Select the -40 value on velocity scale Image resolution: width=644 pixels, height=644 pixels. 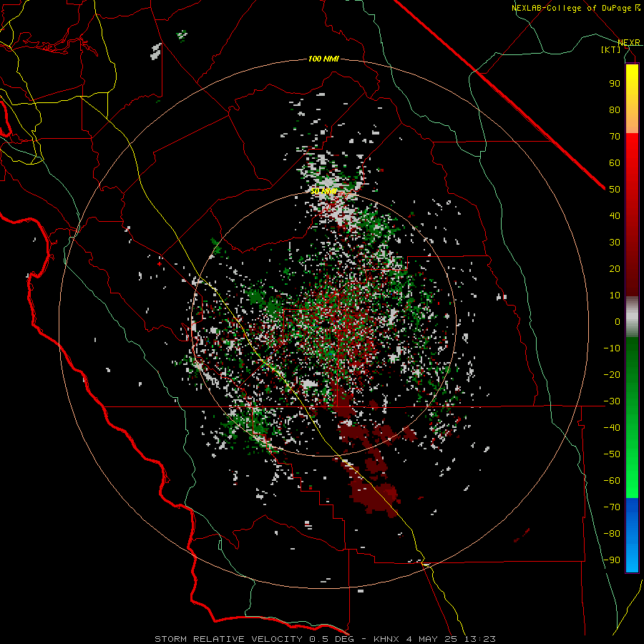612,428
